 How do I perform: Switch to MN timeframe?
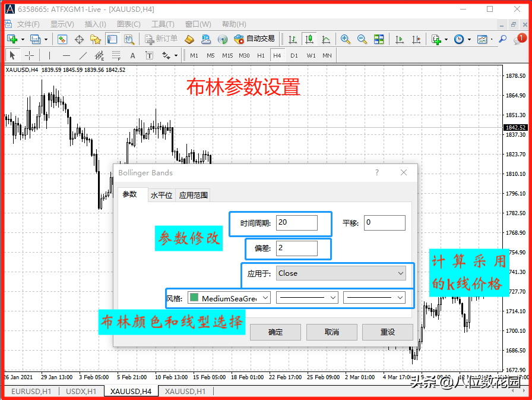tap(327, 55)
